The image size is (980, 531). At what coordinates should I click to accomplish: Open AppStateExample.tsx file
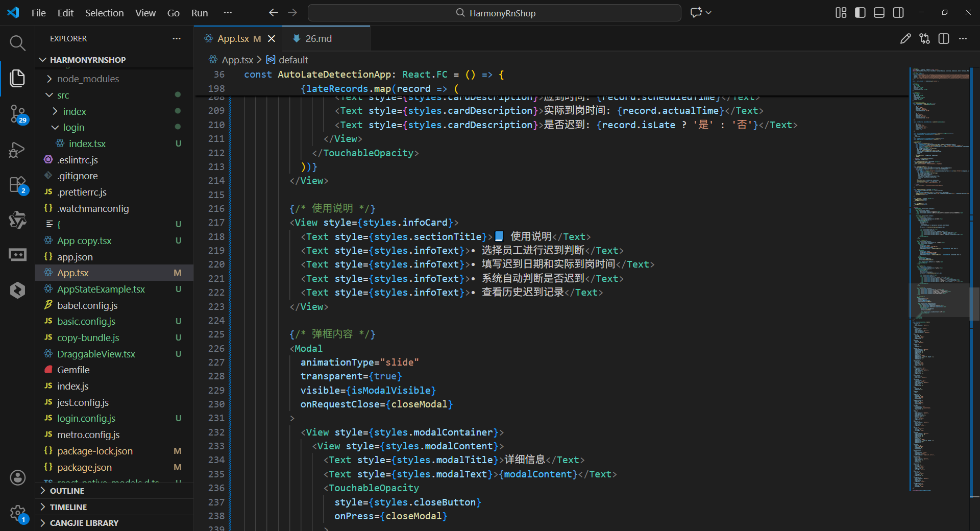coord(114,289)
